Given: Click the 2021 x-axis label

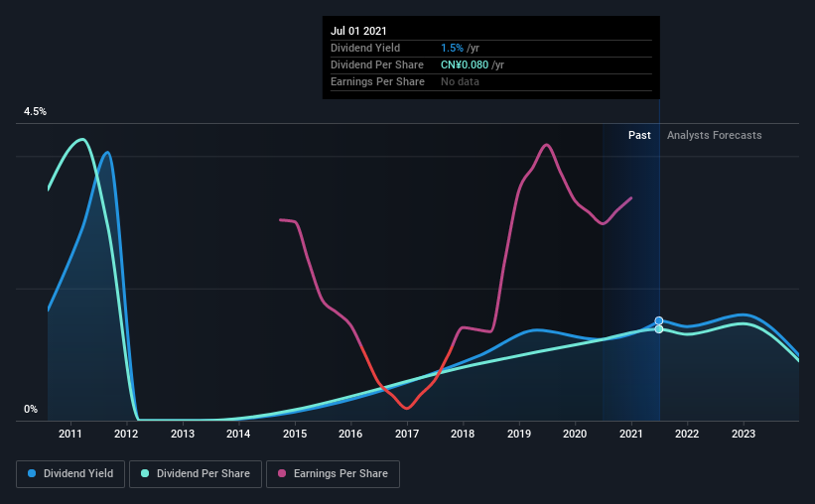Looking at the screenshot, I should pyautogui.click(x=631, y=434).
